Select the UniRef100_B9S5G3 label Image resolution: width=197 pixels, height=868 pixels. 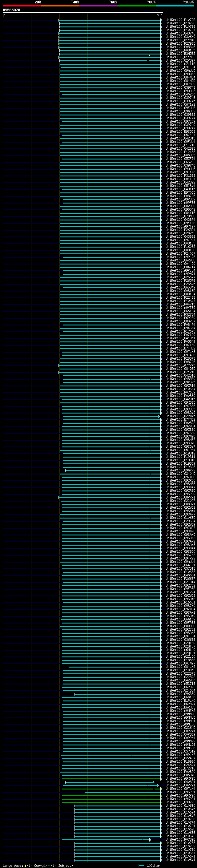(x=180, y=131)
